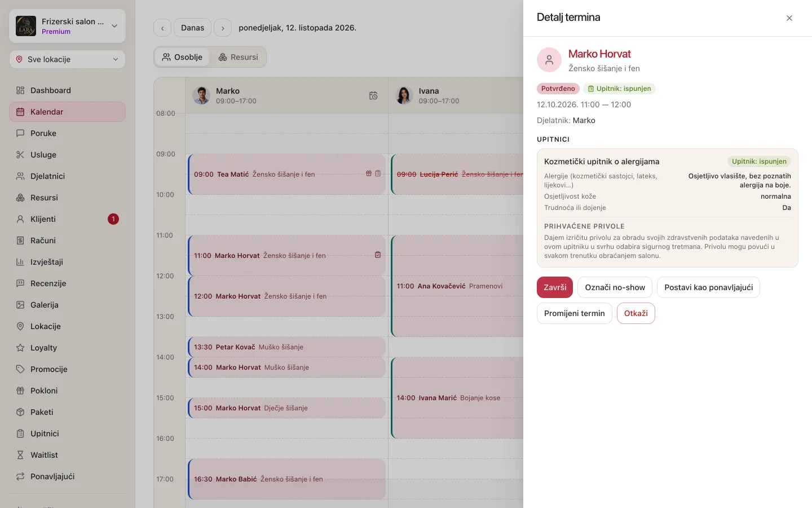Click the client avatar icon for Marko Horvat

click(x=549, y=60)
